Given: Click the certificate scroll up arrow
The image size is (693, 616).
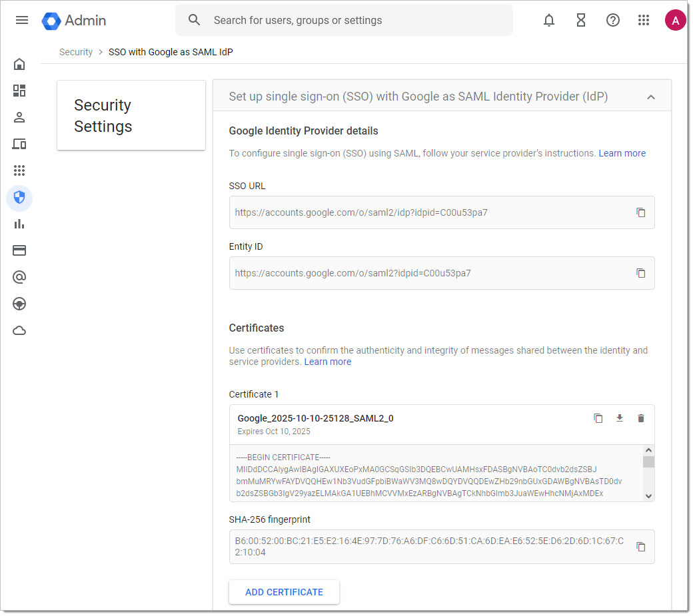Looking at the screenshot, I should 648,450.
